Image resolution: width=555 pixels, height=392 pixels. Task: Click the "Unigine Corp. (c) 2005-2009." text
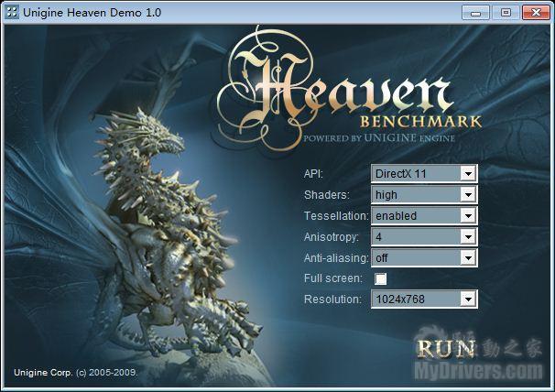coord(75,373)
